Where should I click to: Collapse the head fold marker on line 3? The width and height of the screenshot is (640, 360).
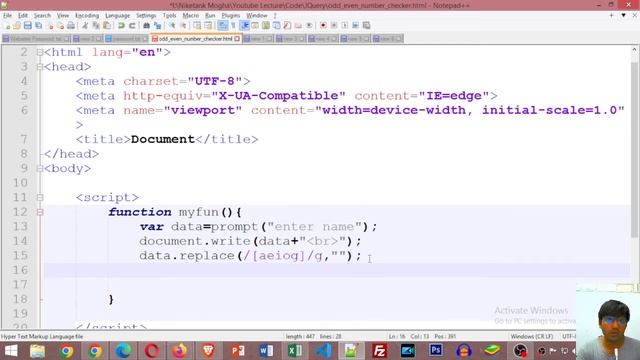40,67
